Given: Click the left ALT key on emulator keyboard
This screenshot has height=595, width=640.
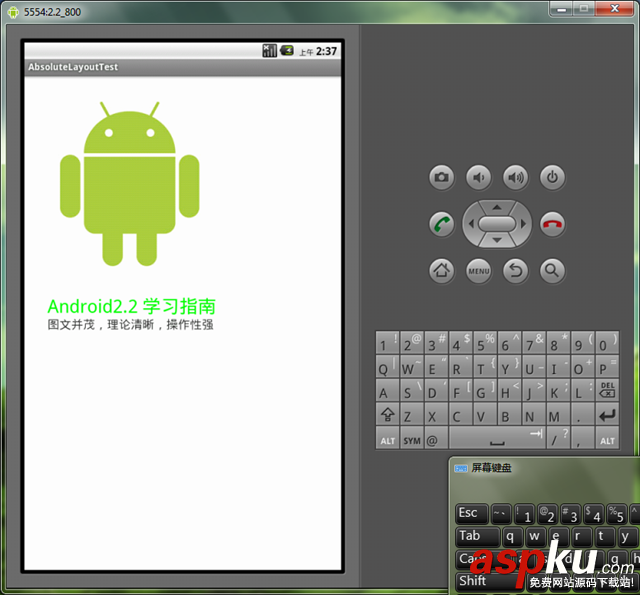Looking at the screenshot, I should (x=387, y=439).
